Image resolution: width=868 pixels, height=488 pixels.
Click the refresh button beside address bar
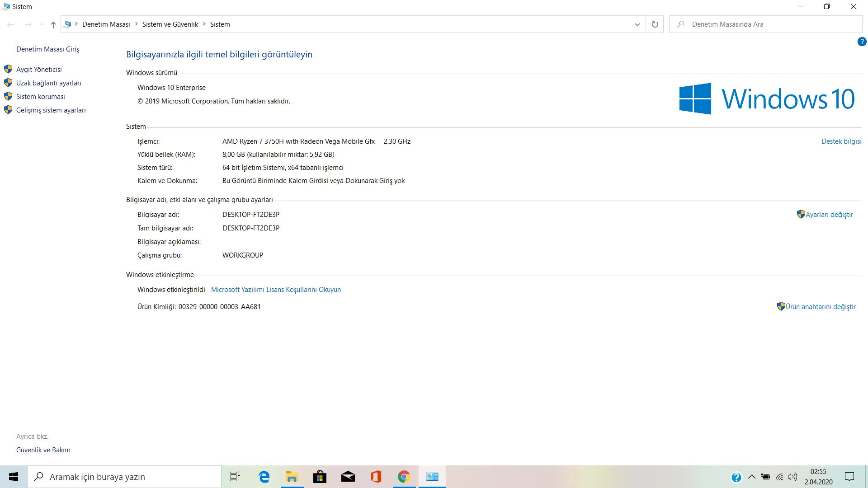tap(655, 24)
